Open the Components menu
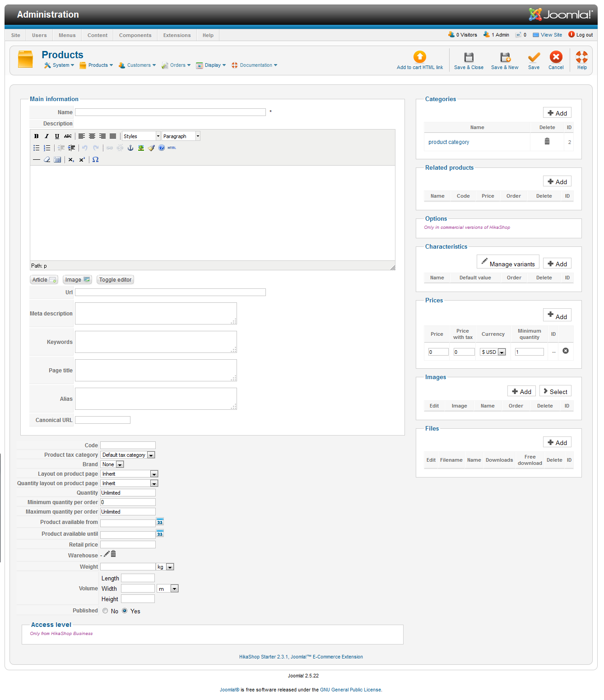This screenshot has height=700, width=604. click(135, 35)
